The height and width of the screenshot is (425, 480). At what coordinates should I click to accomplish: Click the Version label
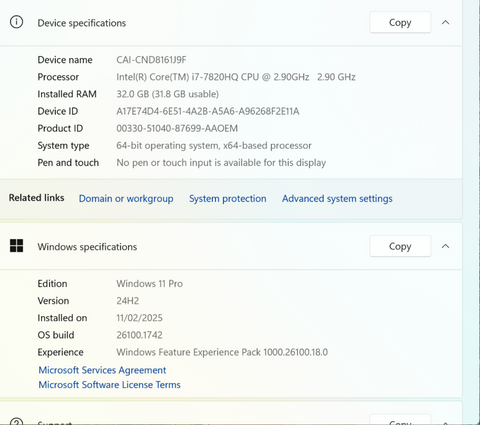click(53, 301)
